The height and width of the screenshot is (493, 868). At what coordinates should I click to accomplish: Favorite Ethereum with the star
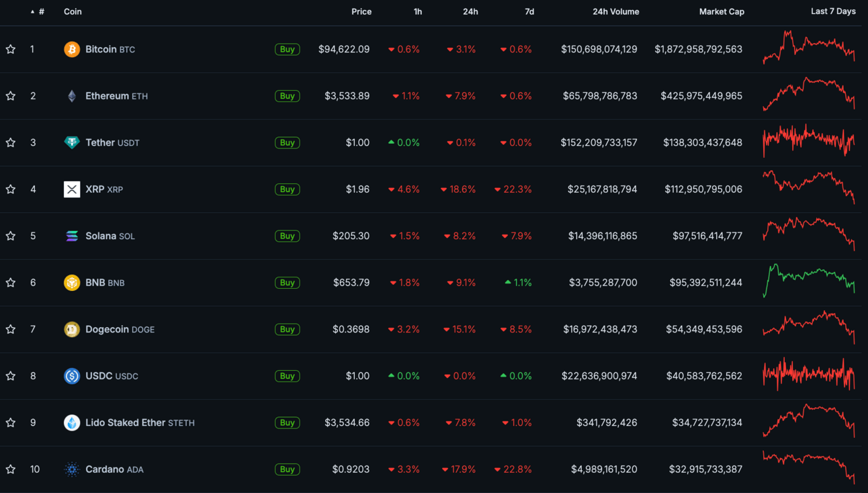click(11, 96)
